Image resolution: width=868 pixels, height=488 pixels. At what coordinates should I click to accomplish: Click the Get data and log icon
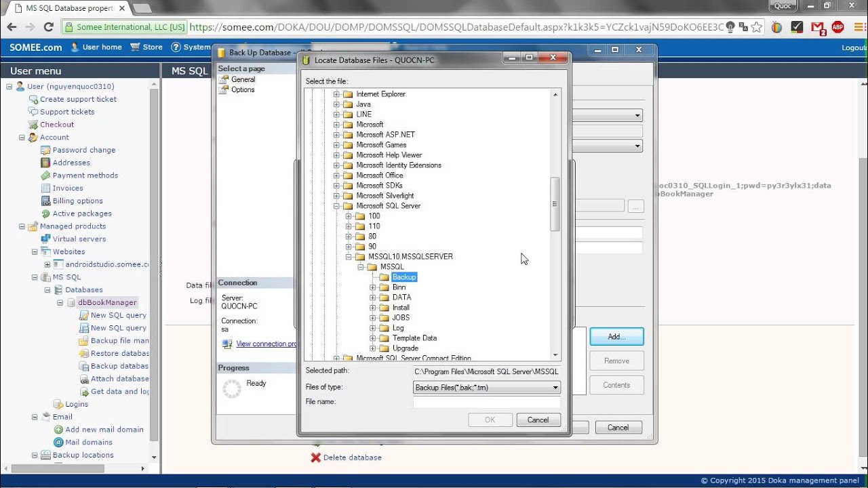click(83, 392)
